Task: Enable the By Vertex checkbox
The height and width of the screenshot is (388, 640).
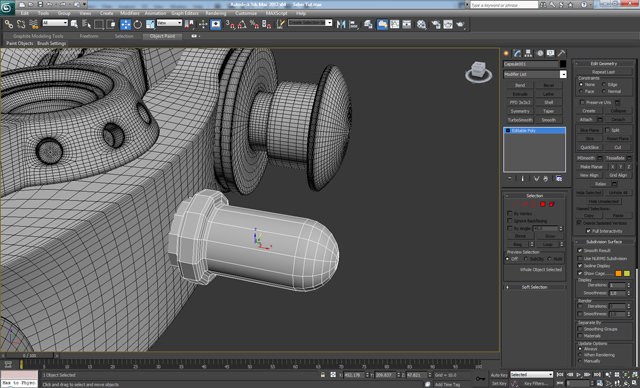Action: pyautogui.click(x=510, y=213)
